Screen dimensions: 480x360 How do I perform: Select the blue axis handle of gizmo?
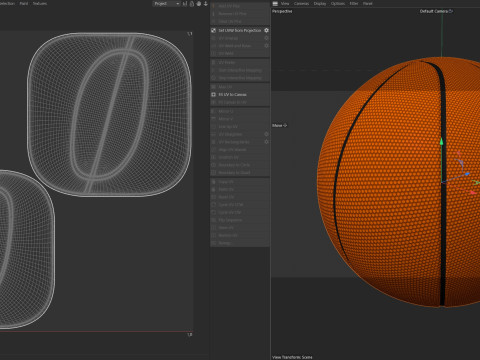tap(467, 174)
